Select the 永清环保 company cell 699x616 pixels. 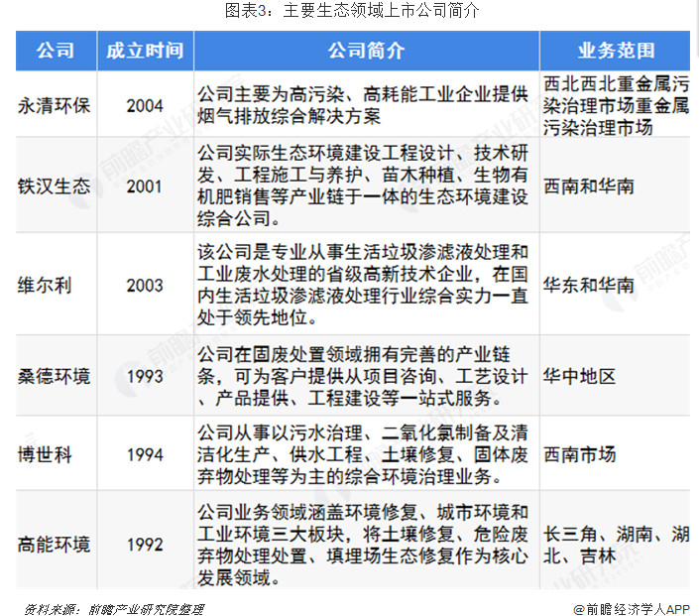pyautogui.click(x=54, y=104)
